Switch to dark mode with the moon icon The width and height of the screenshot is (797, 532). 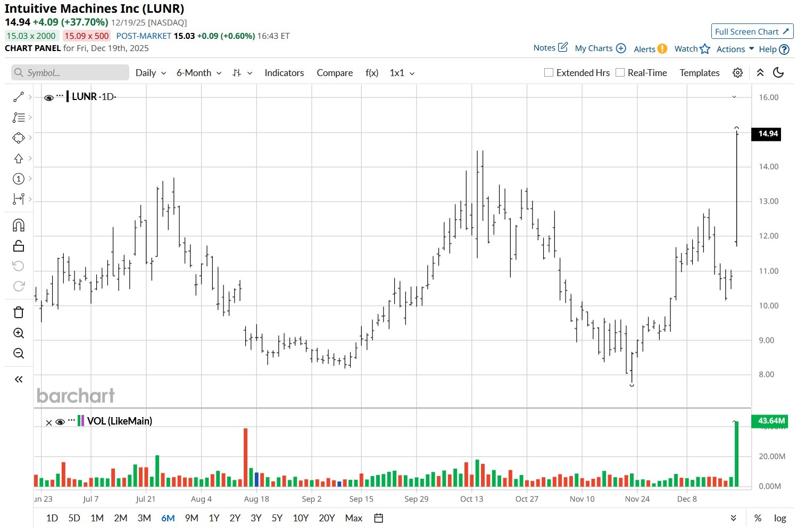tap(778, 73)
